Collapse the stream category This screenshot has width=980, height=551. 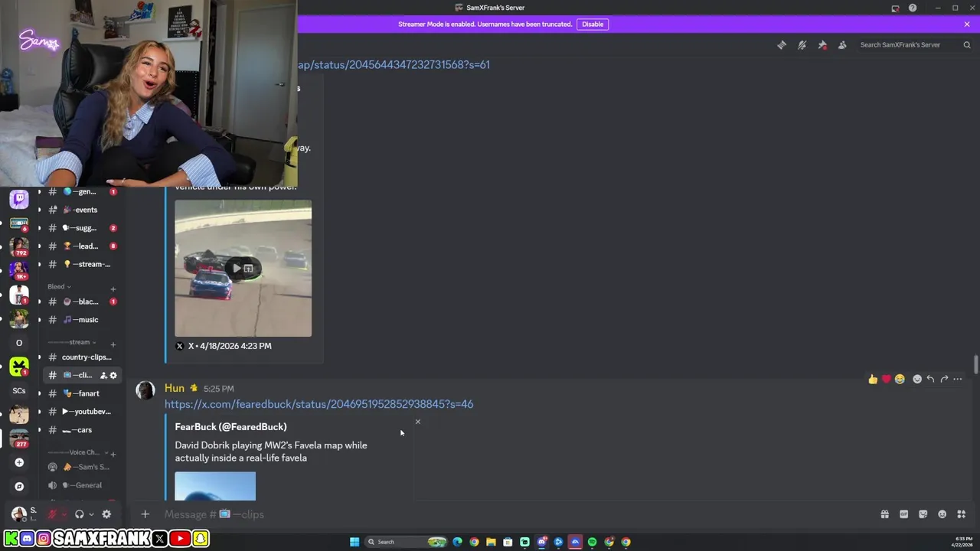[72, 343]
